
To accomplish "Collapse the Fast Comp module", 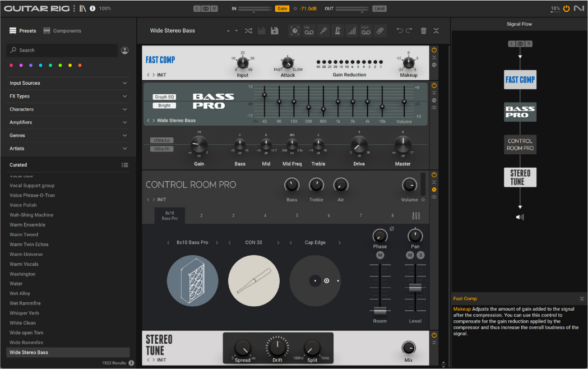I will (x=434, y=57).
